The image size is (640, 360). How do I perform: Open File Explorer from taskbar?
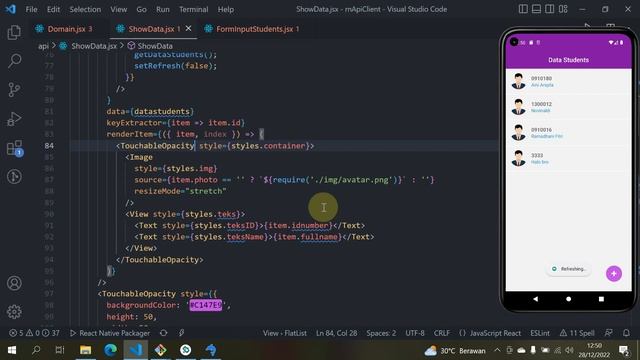(85, 350)
